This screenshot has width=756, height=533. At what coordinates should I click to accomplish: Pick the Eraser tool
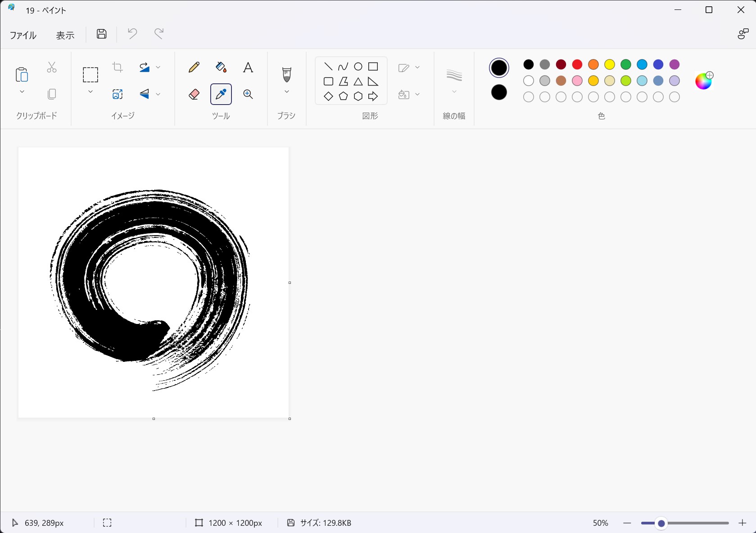coord(194,94)
